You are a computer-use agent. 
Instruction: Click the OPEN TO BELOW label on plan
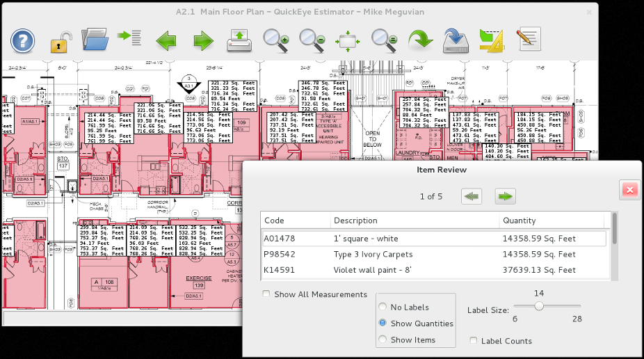373,139
